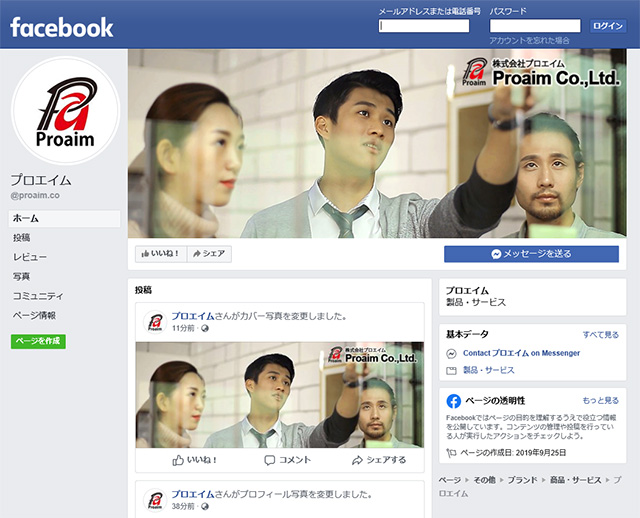The image size is (640, 518).
Task: Open 投稿 in the left sidebar
Action: [x=22, y=238]
